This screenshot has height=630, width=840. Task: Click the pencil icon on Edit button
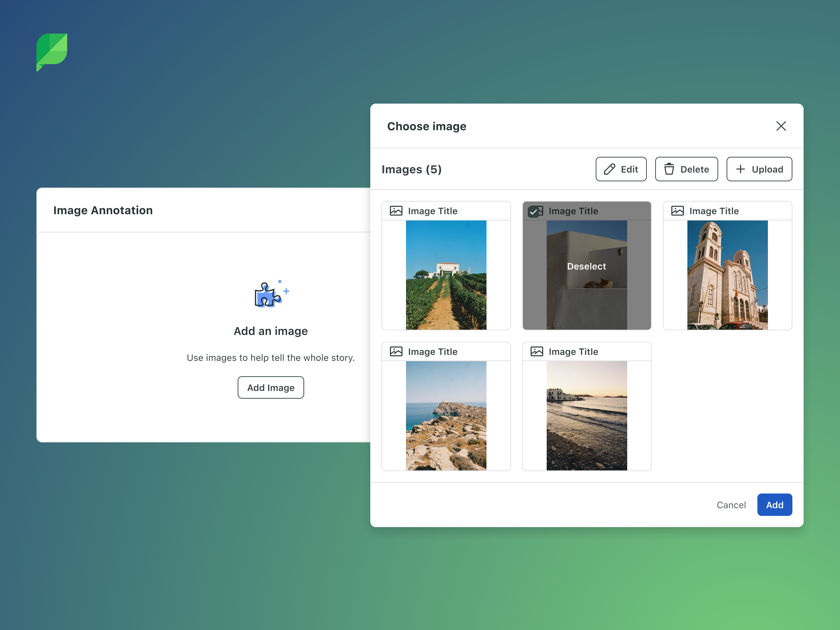tap(609, 169)
